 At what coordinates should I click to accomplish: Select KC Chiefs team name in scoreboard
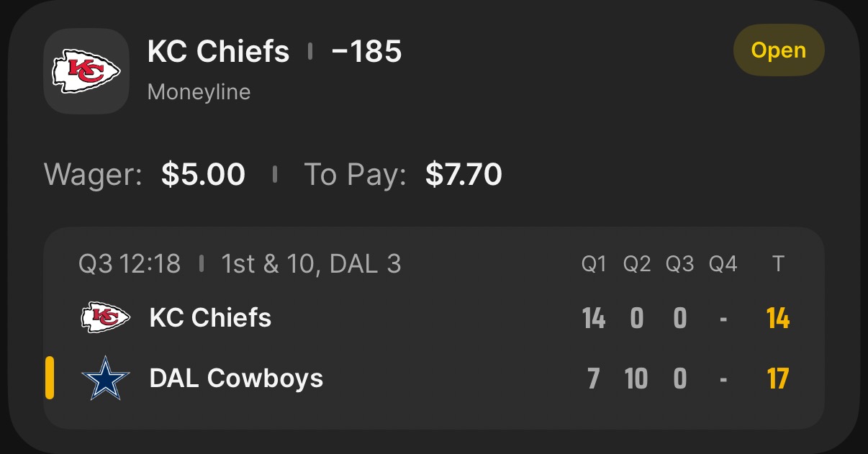coord(210,317)
